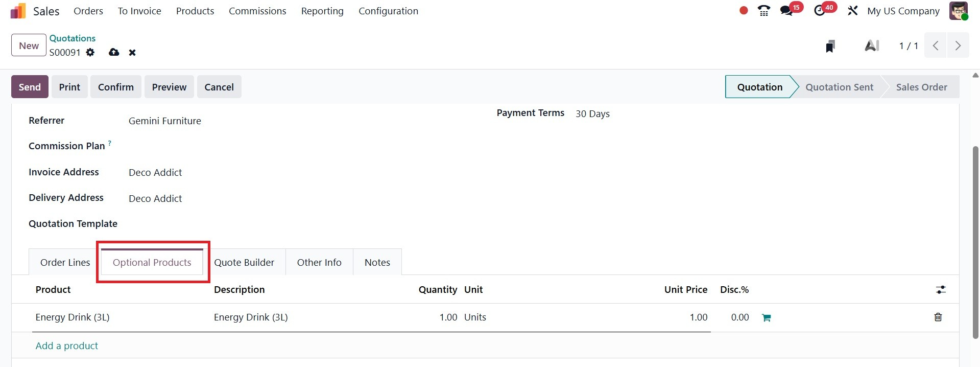Viewport: 980px width, 367px height.
Task: Set status to Quotation Sent stage
Action: [839, 87]
